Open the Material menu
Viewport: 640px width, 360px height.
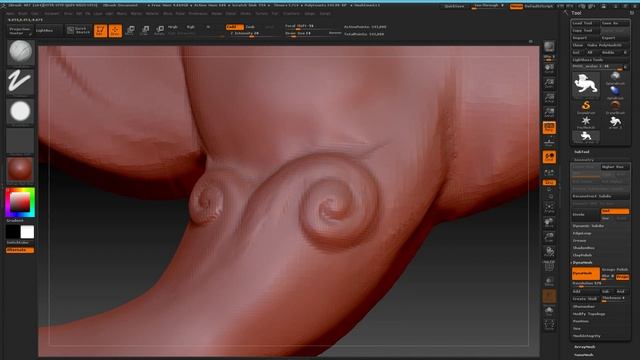[x=152, y=13]
